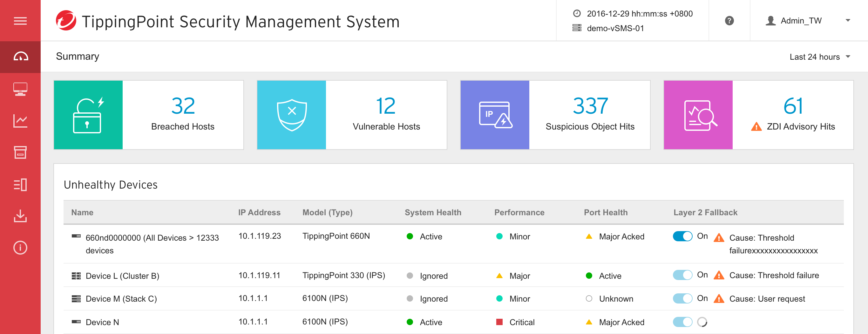
Task: Click the Trend Micro logo
Action: (x=66, y=21)
